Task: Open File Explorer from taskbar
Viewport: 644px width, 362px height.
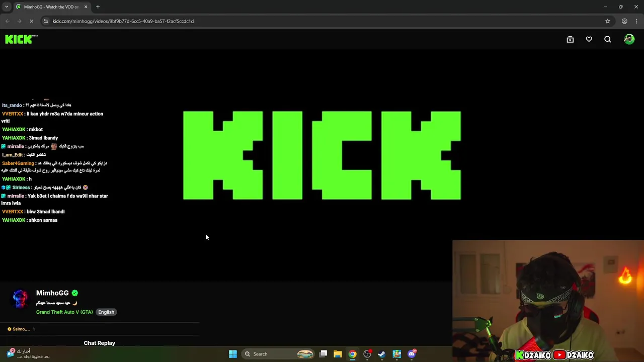Action: point(338,354)
